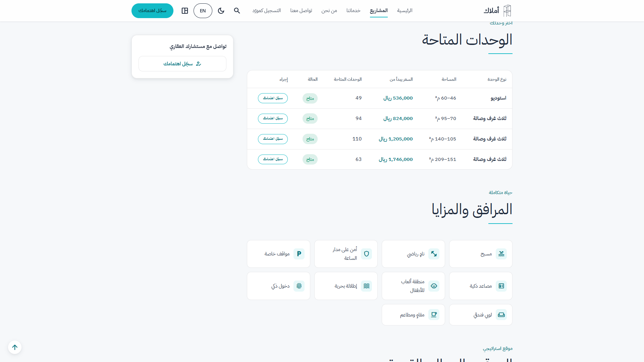The image size is (644, 362).
Task: Click the متاح badge in 63-units row
Action: point(310,160)
